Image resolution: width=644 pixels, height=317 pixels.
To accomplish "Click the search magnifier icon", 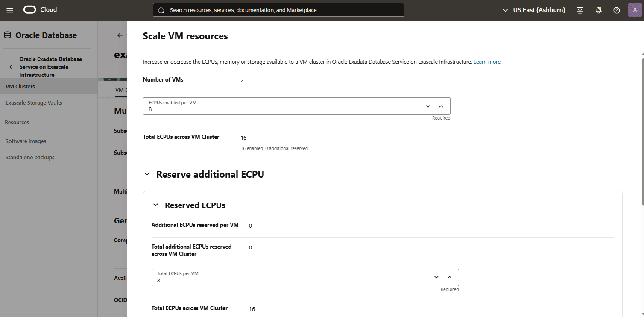I will 161,10.
